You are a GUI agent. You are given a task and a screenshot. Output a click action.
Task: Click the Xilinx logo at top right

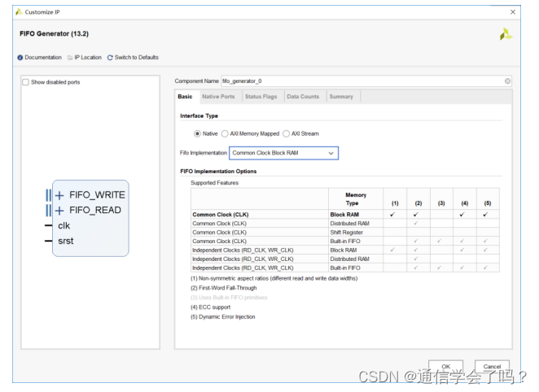click(x=506, y=34)
